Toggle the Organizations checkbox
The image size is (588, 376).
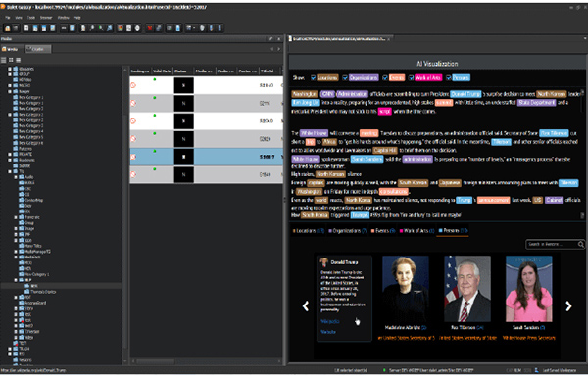345,78
